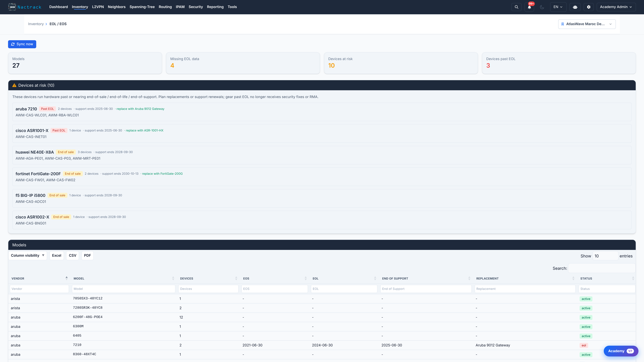The width and height of the screenshot is (644, 362).
Task: Open the robot assistant icon
Action: point(575,7)
